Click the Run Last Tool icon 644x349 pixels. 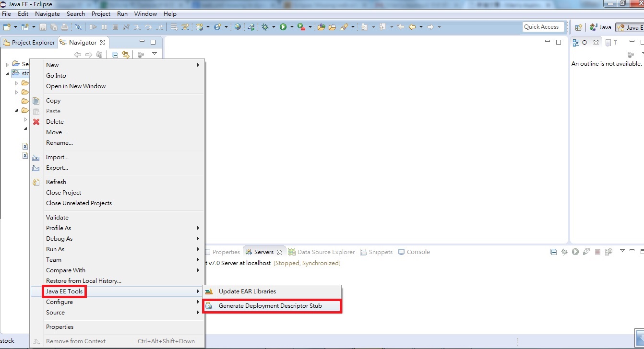[301, 27]
